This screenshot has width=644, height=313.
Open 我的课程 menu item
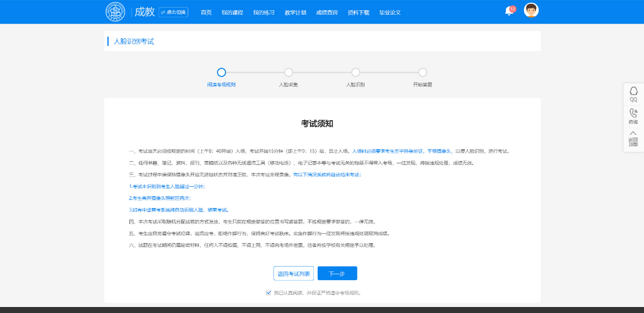[232, 13]
